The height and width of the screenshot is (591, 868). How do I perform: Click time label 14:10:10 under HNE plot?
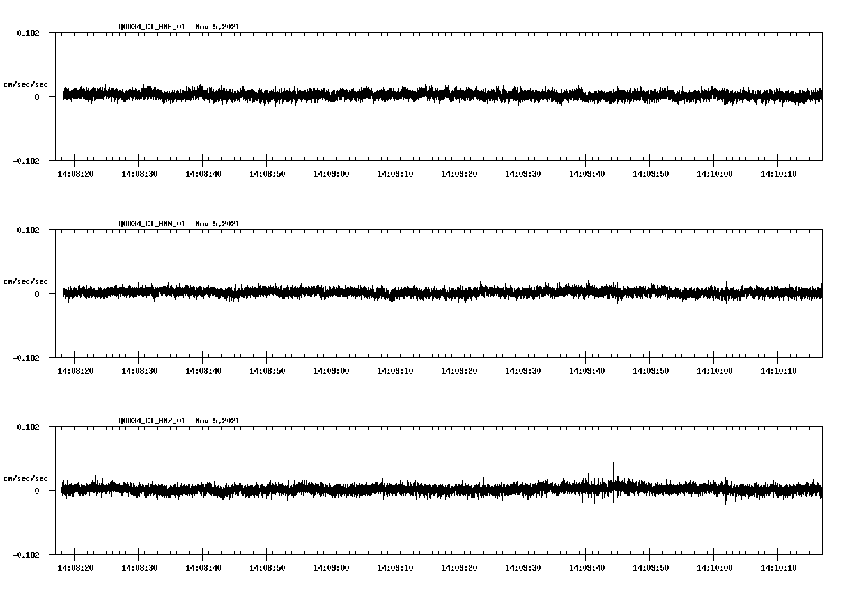(x=779, y=173)
